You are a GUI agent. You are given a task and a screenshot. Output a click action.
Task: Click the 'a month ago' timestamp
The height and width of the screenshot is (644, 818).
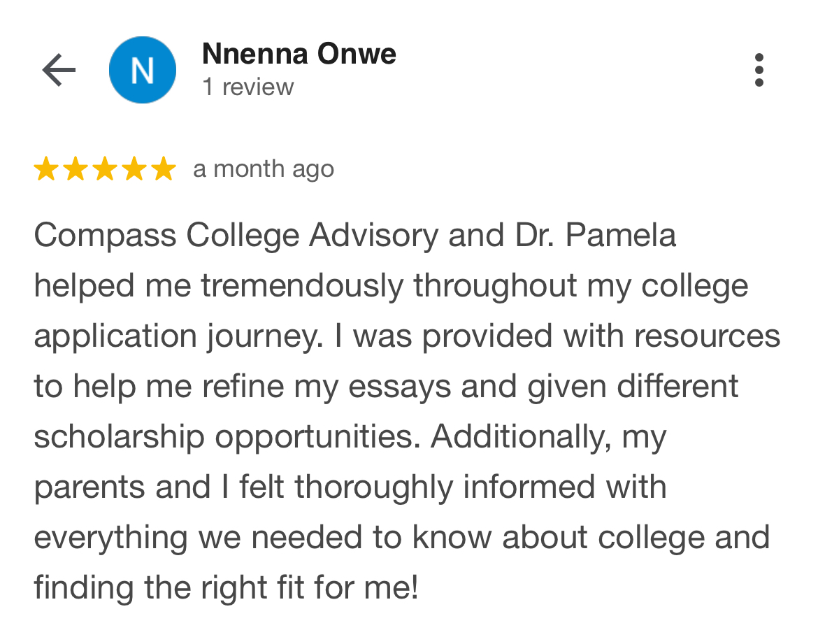pos(262,169)
